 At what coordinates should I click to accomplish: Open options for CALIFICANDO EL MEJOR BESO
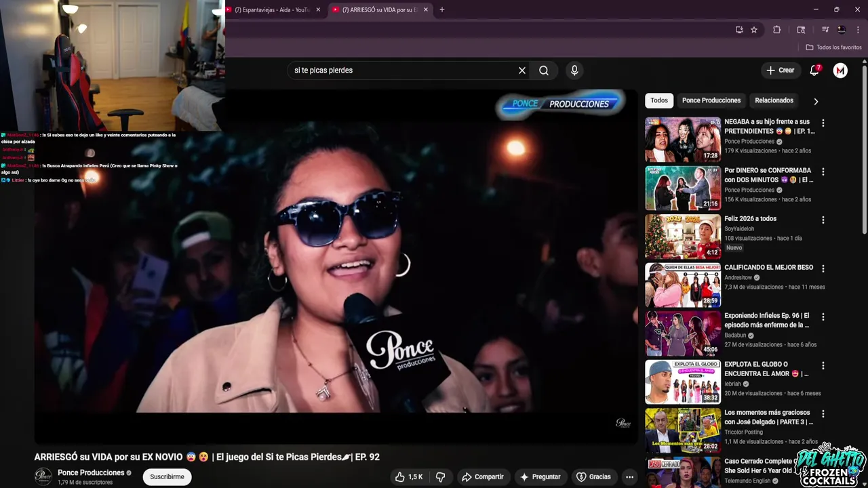click(823, 269)
